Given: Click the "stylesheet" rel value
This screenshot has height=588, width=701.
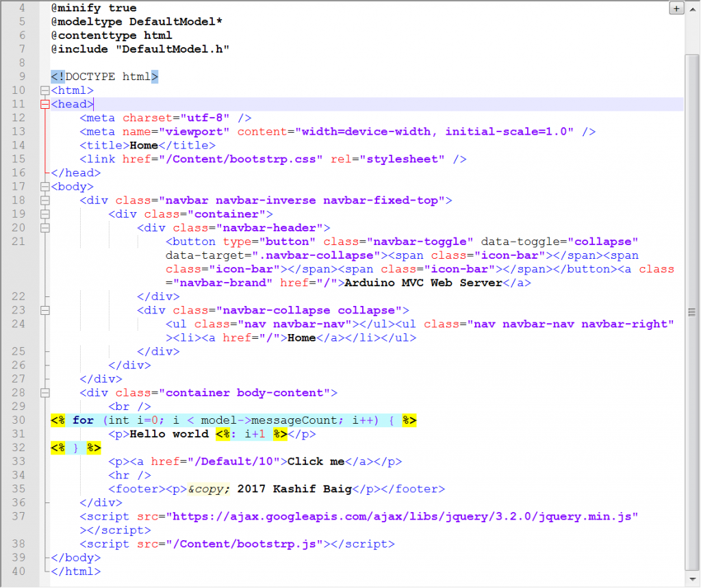Looking at the screenshot, I should click(402, 159).
